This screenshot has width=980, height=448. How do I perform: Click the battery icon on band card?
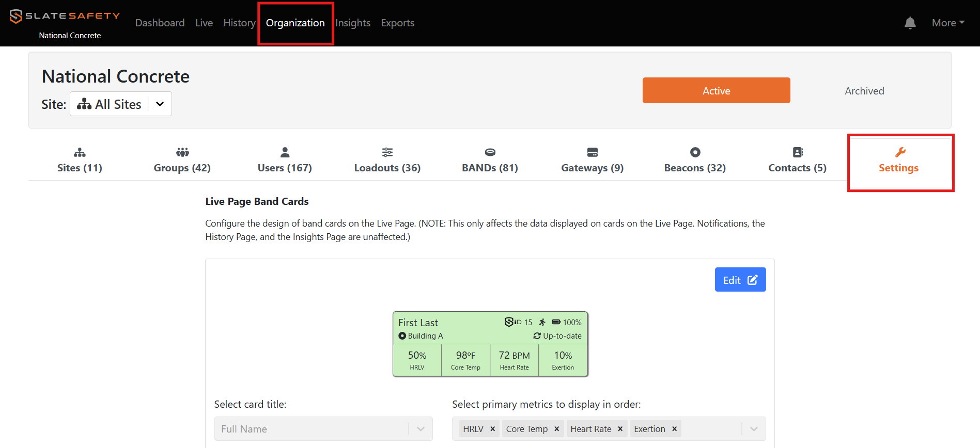pyautogui.click(x=556, y=322)
